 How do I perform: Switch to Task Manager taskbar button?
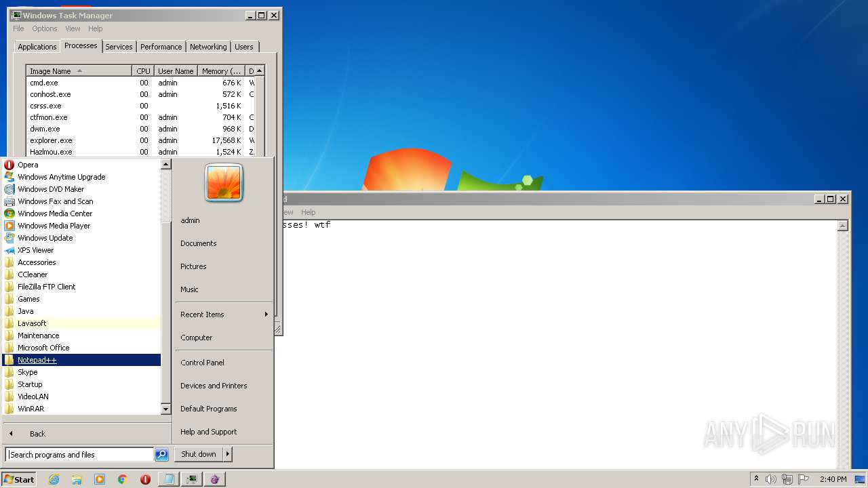tap(192, 479)
